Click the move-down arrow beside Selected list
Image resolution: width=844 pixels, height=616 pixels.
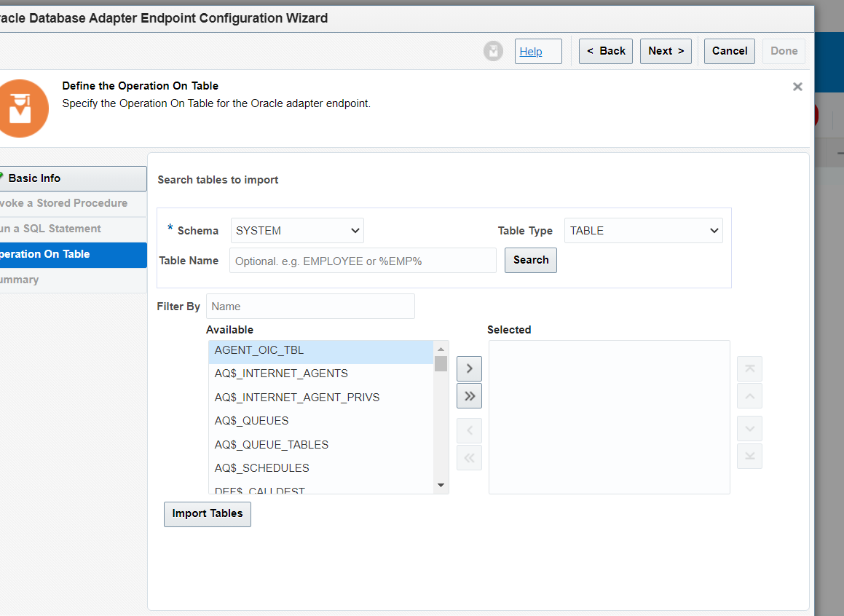coord(749,428)
